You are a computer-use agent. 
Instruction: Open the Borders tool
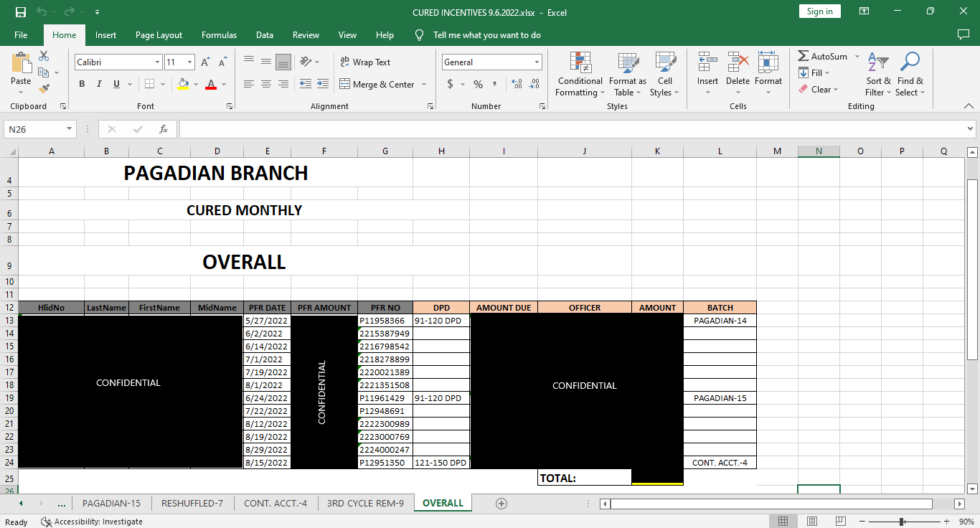point(149,84)
